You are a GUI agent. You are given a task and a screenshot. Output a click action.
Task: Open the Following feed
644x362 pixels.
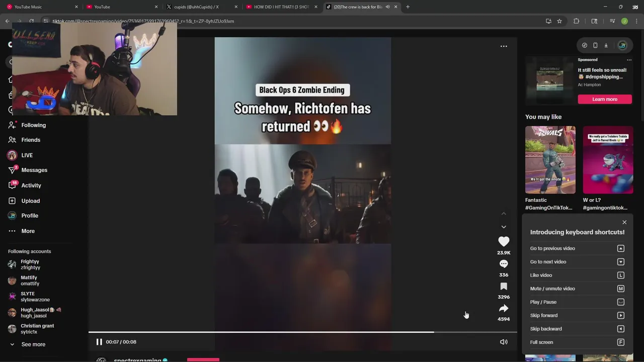tap(27, 125)
